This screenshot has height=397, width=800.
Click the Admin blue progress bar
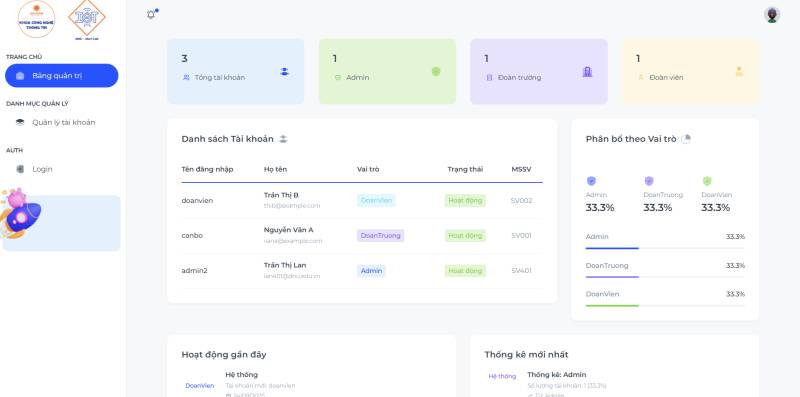point(612,249)
